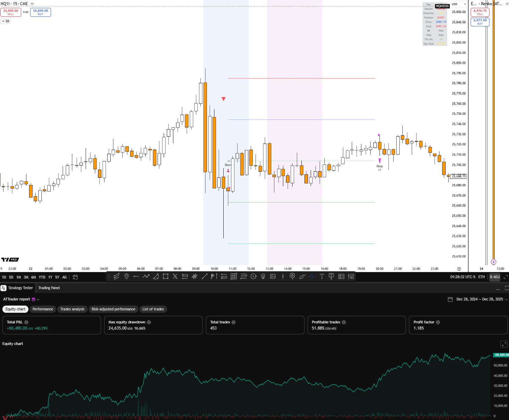Select the Text drawing tool
509x420 pixels.
tap(321, 276)
